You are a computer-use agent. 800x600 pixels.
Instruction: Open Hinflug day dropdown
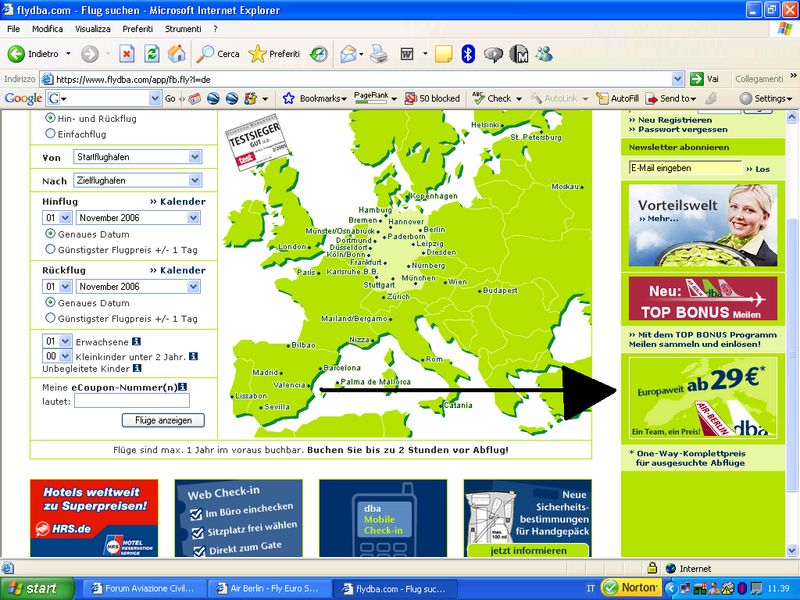click(57, 218)
